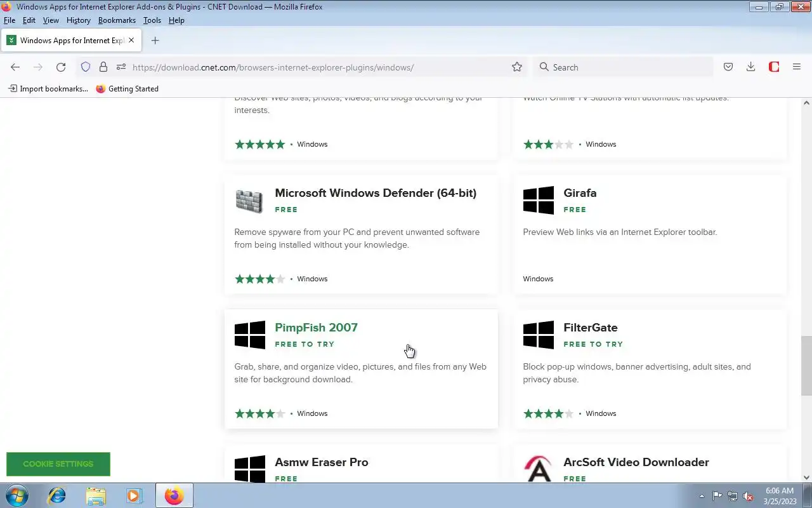Open Action Center flag icon
The width and height of the screenshot is (812, 508).
pyautogui.click(x=717, y=496)
